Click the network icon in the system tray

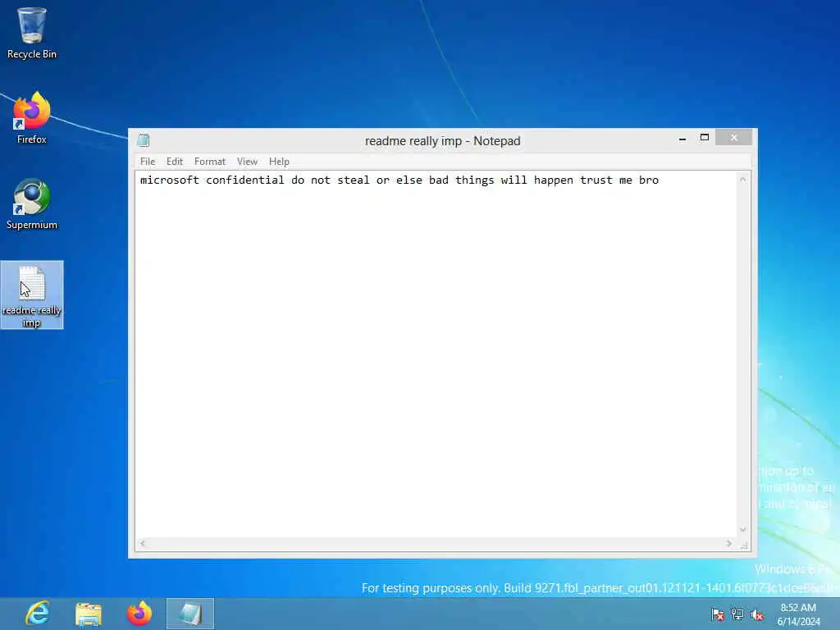[x=737, y=614]
